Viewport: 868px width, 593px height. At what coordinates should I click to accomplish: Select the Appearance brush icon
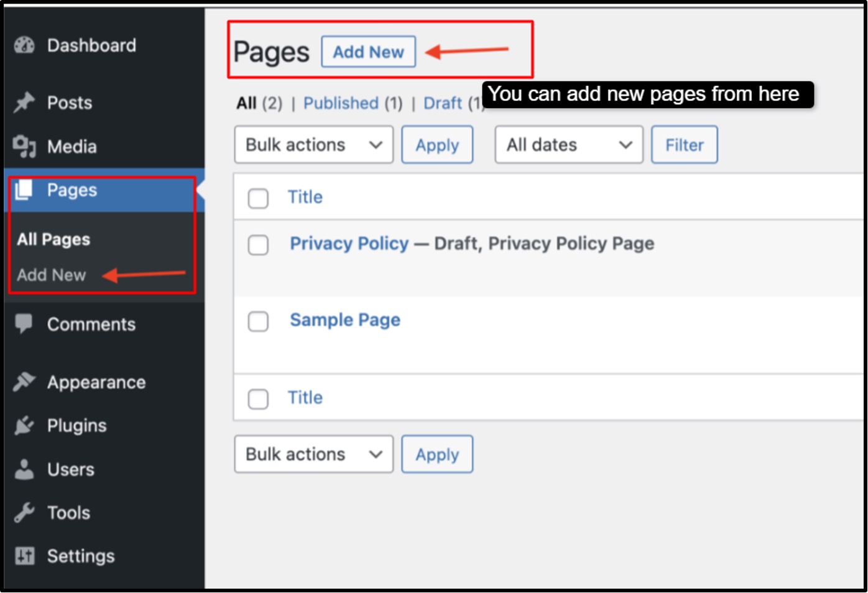click(23, 382)
